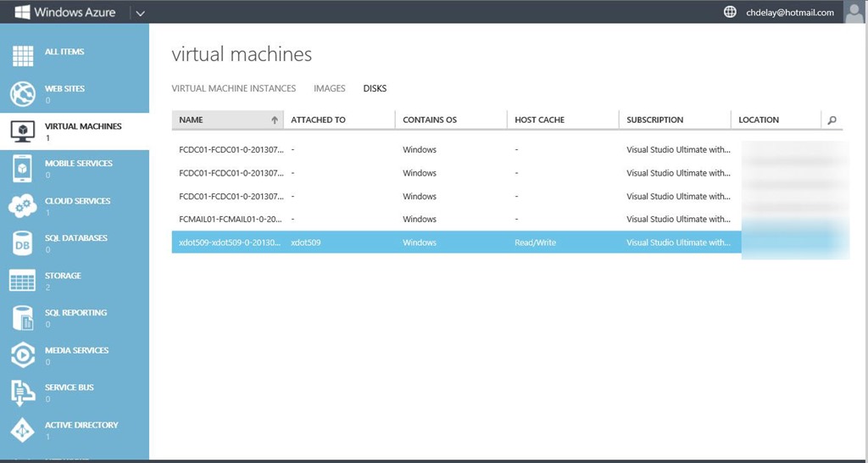
Task: Click the xdot509 Attached To cell
Action: pos(306,243)
